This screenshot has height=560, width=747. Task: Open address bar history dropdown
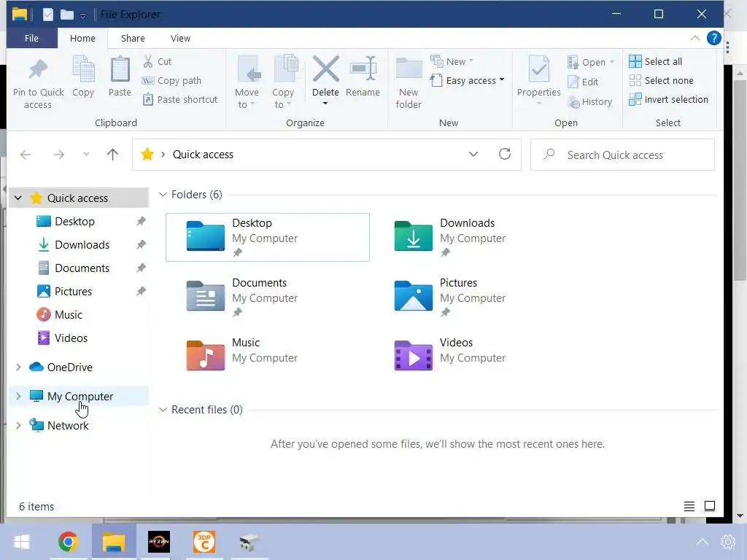point(473,154)
